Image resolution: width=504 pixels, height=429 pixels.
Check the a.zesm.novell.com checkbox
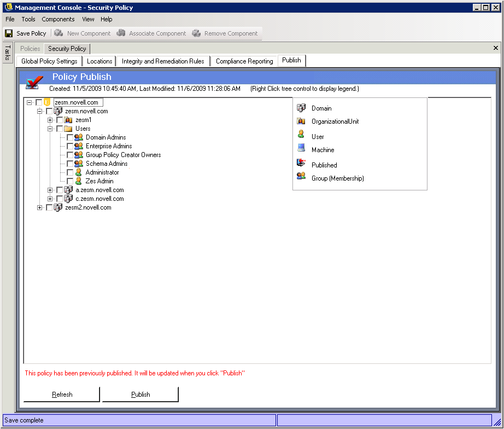[x=60, y=190]
